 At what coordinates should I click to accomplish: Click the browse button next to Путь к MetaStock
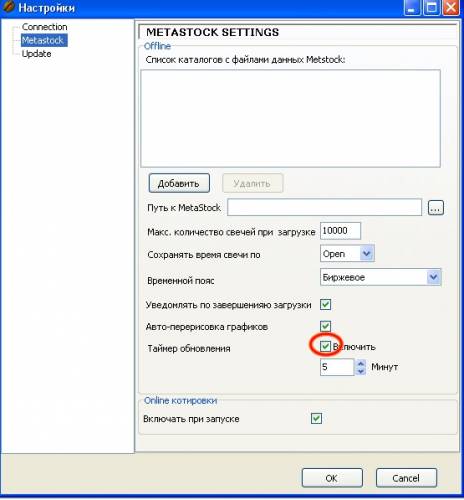[436, 208]
